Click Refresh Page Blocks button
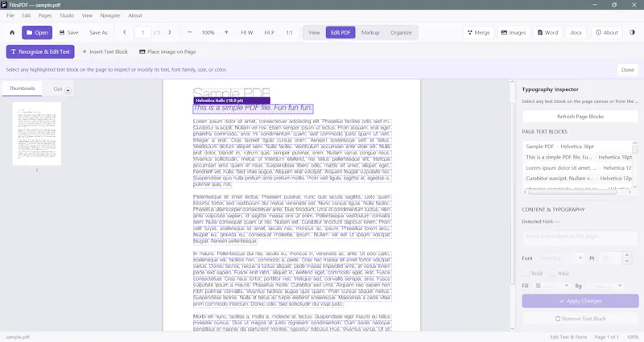This screenshot has width=644, height=342. pos(580,117)
